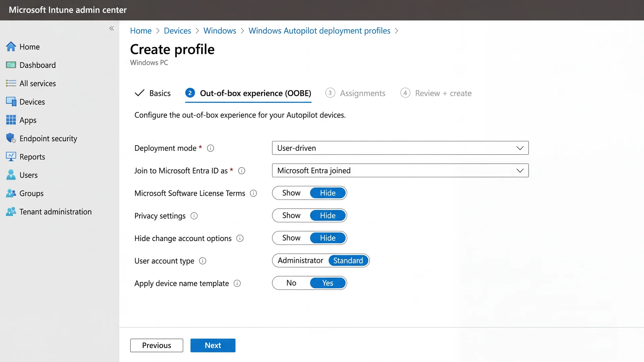Click the Dashboard icon in the sidebar
The height and width of the screenshot is (362, 644).
point(11,65)
